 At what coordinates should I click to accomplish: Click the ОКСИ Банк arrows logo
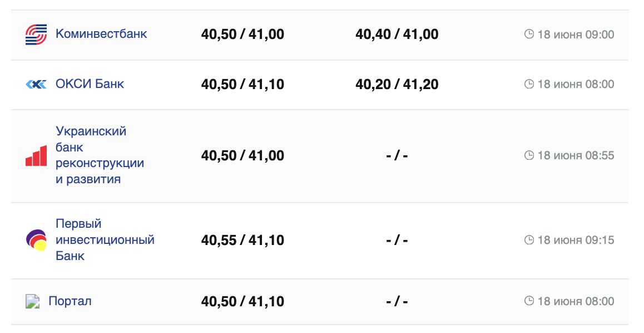(x=36, y=84)
